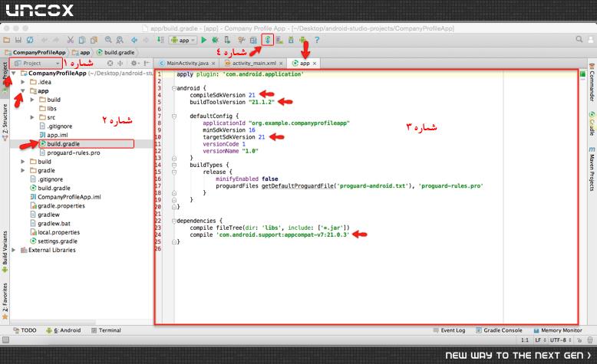Click the Replace toolbar icon
Screen dimensions: 597x364
(120, 40)
